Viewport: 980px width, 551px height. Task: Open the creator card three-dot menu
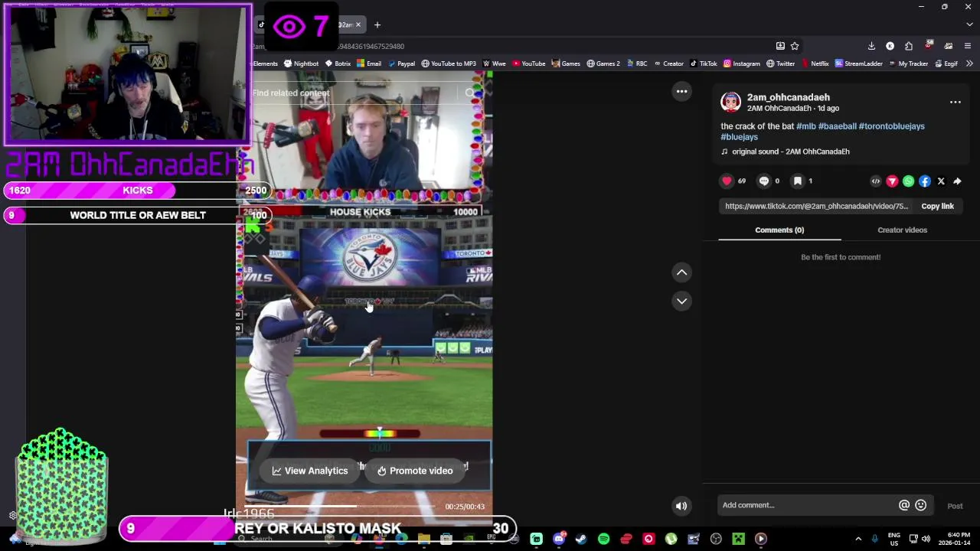[x=955, y=102]
